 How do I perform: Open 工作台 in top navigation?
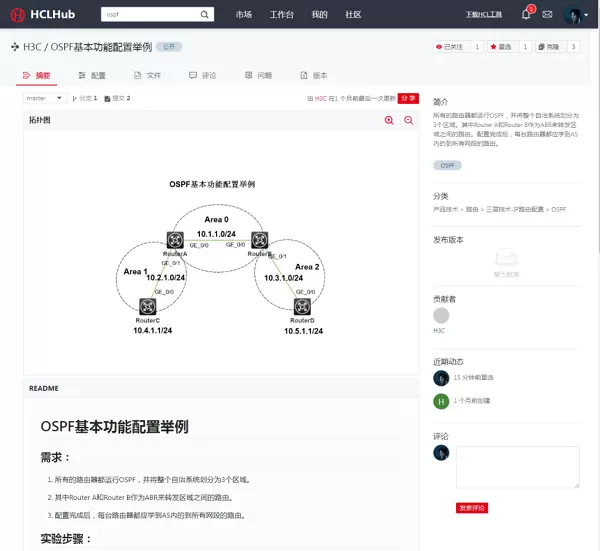tap(282, 15)
